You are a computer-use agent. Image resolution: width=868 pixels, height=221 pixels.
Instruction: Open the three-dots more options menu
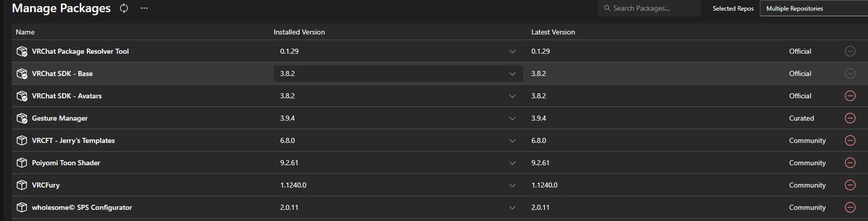[144, 8]
